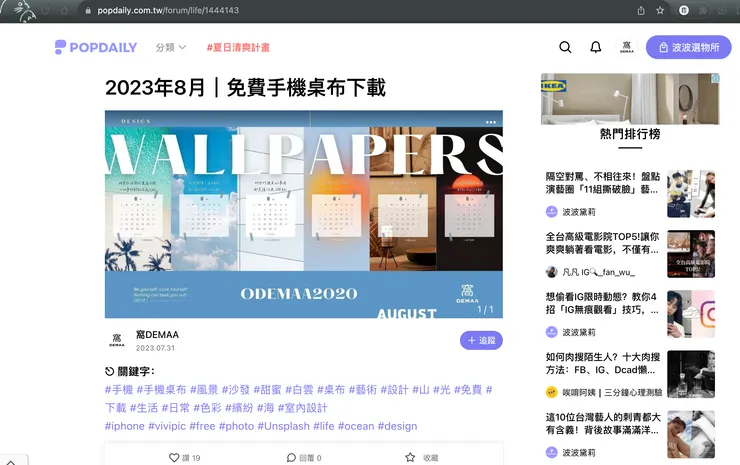This screenshot has height=465, width=740.
Task: Click hashtag #白雲
Action: tap(299, 389)
